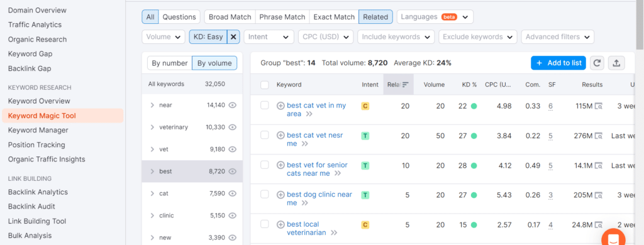Click double arrow after 'best cat vet nesr me'

(x=304, y=144)
